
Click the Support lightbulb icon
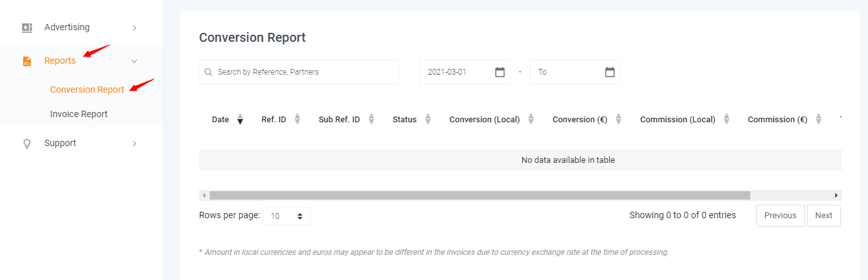tap(27, 144)
